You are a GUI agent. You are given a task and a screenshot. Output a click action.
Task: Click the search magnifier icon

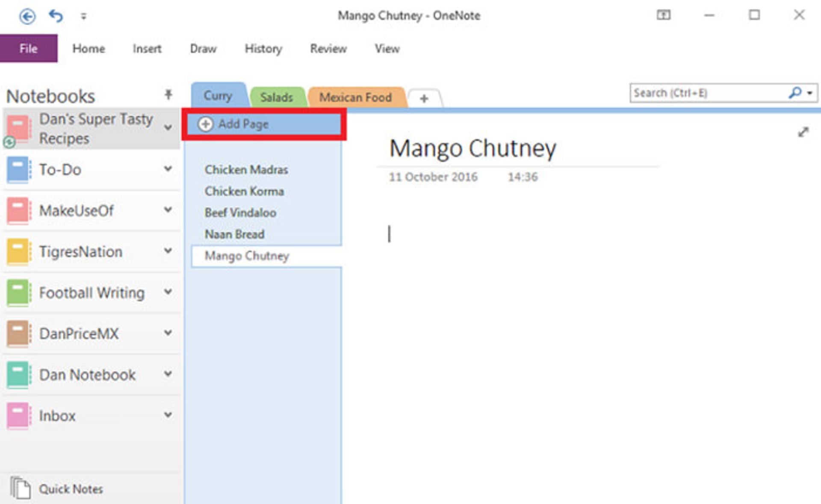click(x=794, y=93)
